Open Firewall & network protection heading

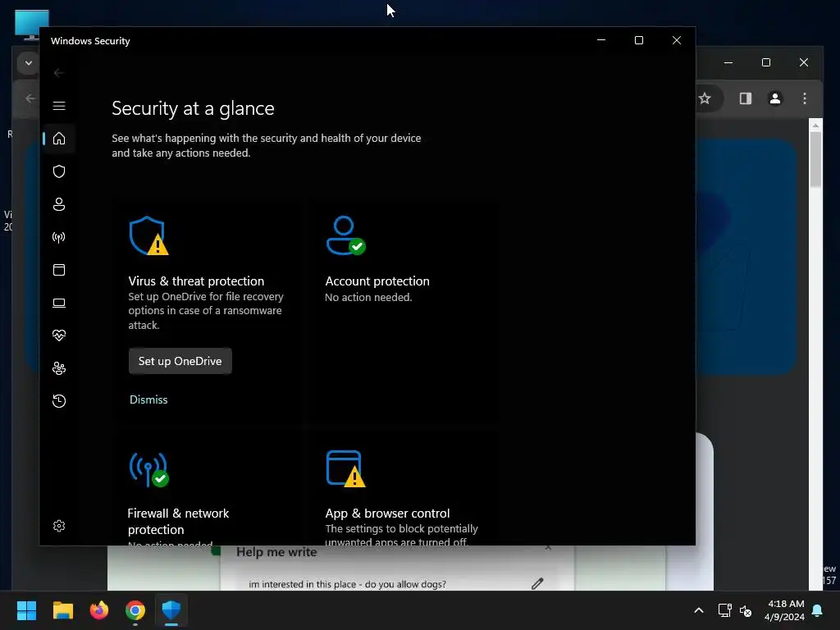pyautogui.click(x=178, y=521)
